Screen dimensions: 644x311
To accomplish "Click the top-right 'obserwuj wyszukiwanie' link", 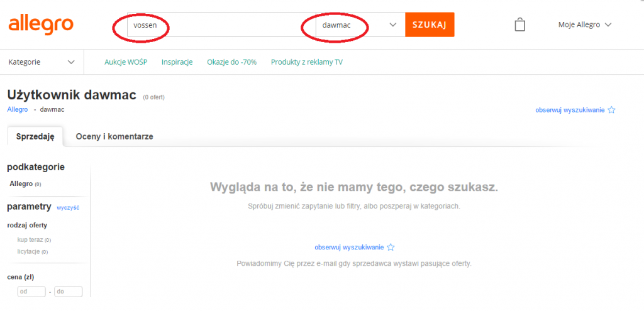I will point(570,110).
